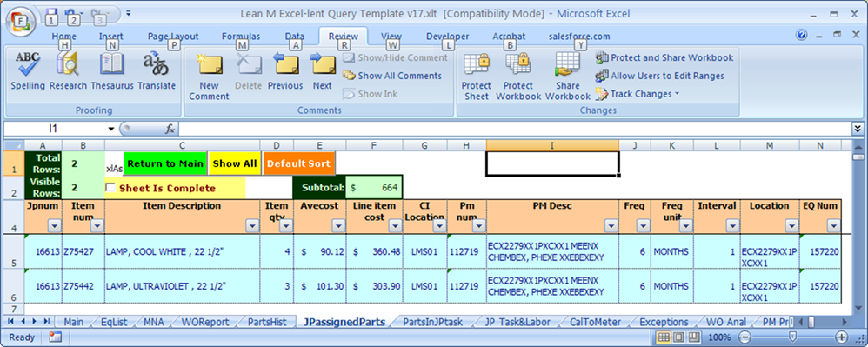Open Avecost filter dropdown

pyautogui.click(x=338, y=226)
